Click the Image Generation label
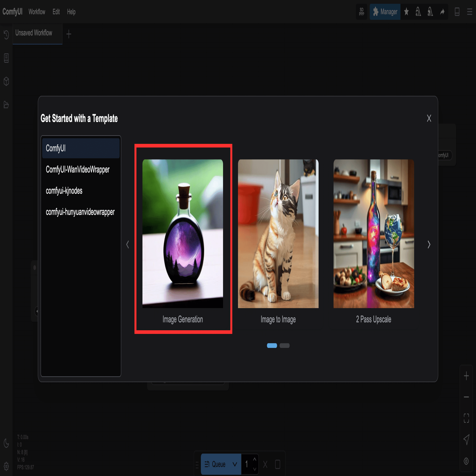Viewport: 476px width, 476px height. tap(183, 319)
